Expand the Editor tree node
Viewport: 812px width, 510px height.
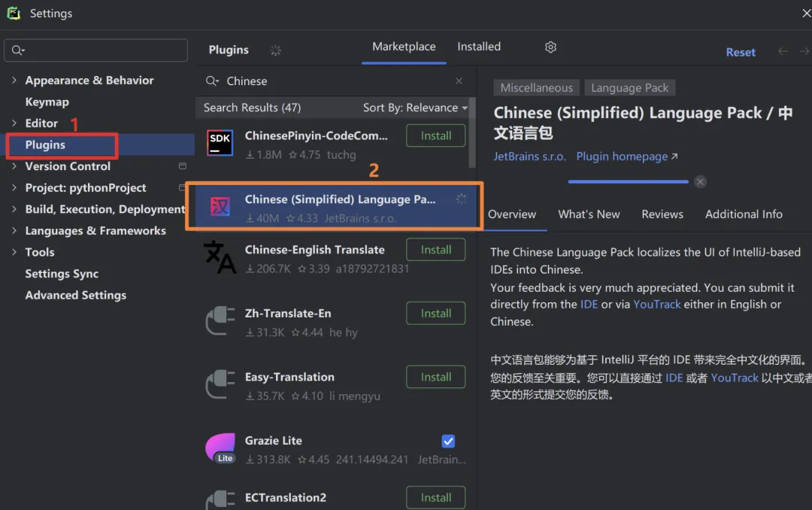[x=14, y=123]
